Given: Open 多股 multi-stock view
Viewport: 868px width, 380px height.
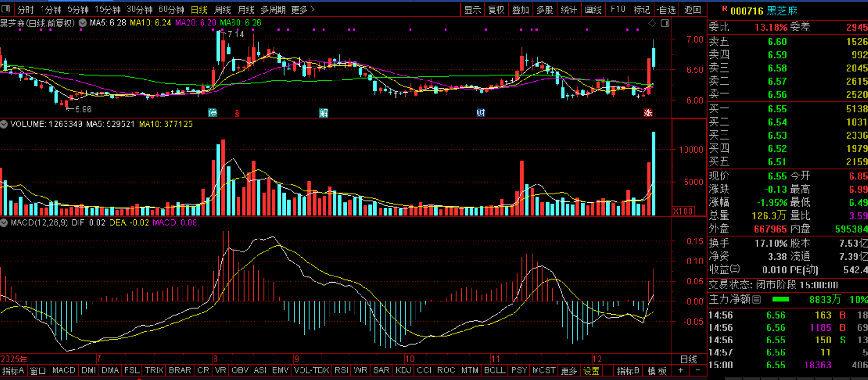Looking at the screenshot, I should click(x=544, y=10).
